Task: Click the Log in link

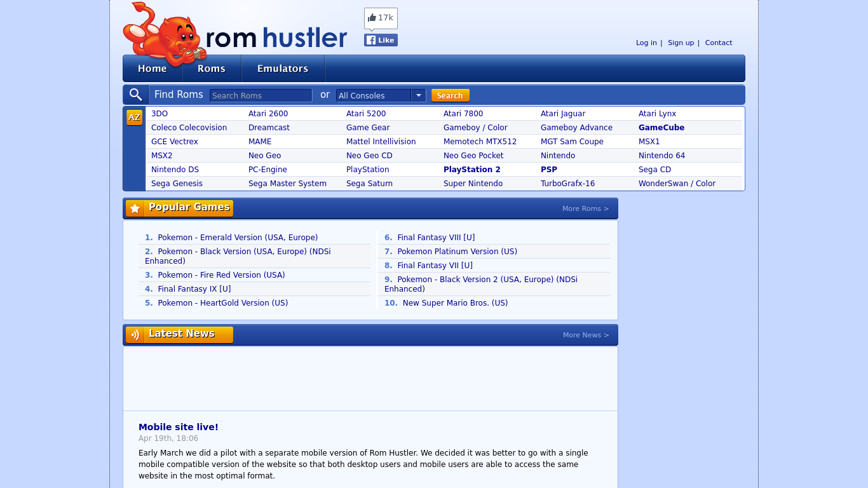Action: coord(646,43)
